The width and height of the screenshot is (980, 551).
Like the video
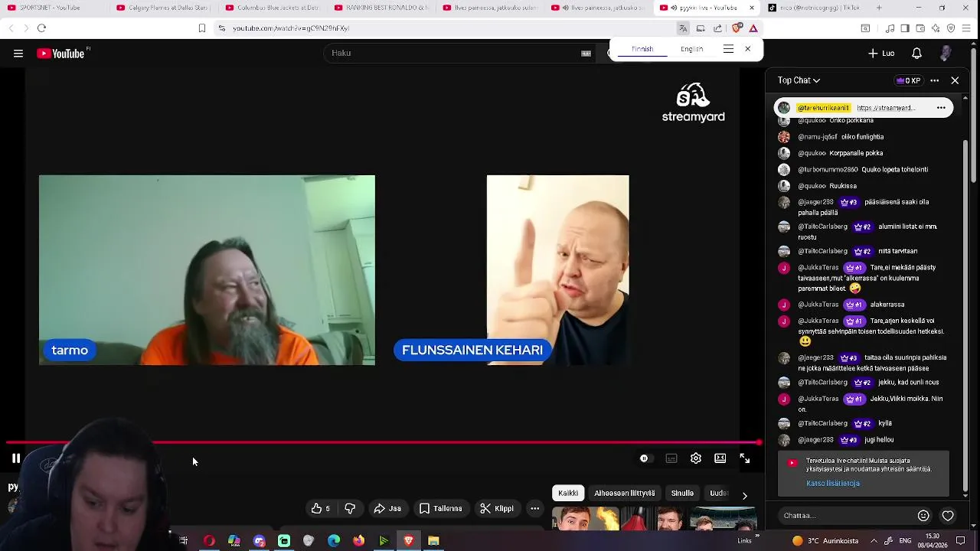pos(321,508)
